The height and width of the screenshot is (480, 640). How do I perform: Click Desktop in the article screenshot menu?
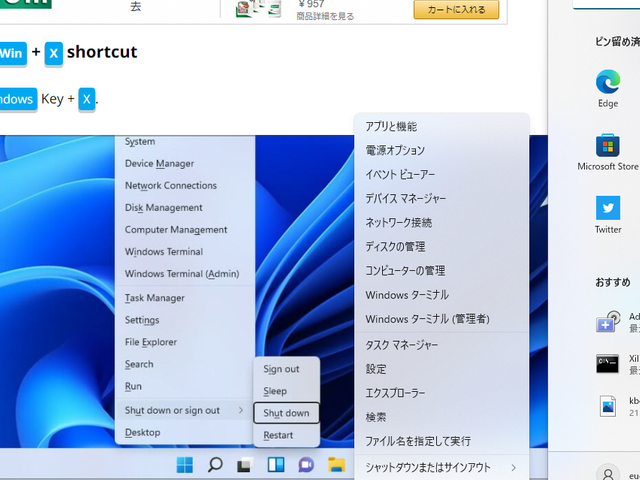(x=185, y=432)
